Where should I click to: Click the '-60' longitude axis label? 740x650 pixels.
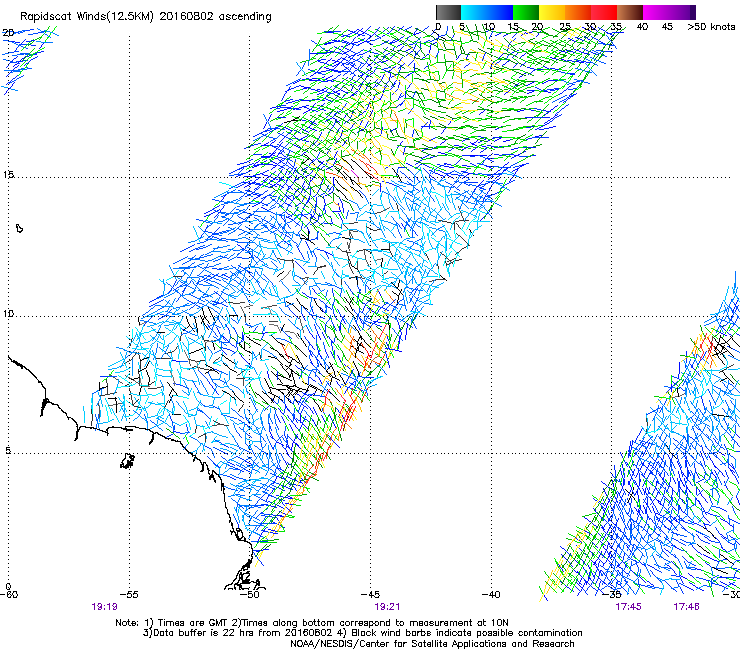click(x=9, y=594)
